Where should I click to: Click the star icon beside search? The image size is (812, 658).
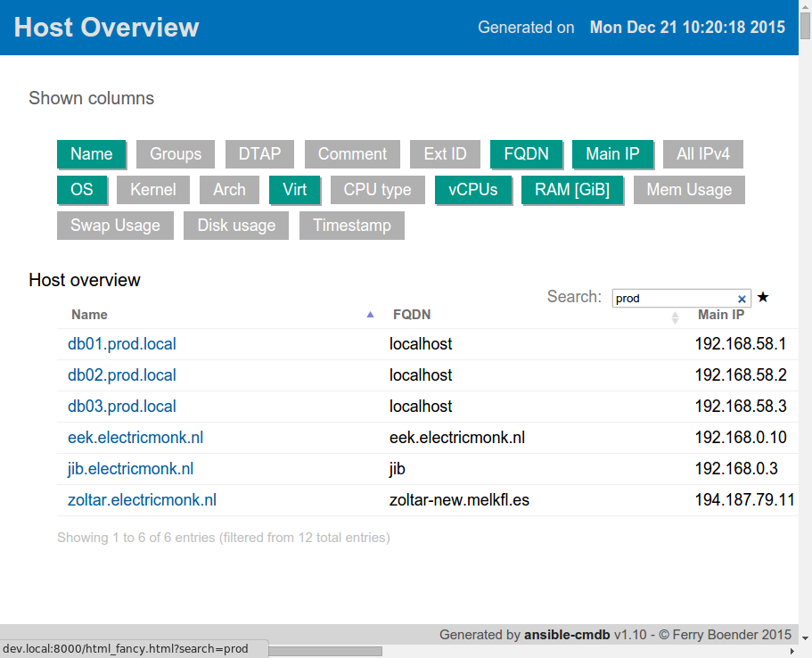(x=763, y=297)
